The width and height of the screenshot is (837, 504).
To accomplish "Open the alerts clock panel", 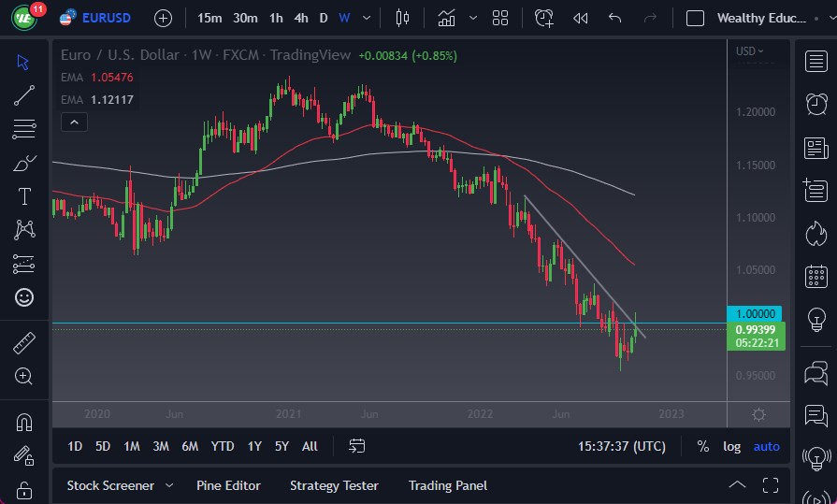I will pos(815,103).
